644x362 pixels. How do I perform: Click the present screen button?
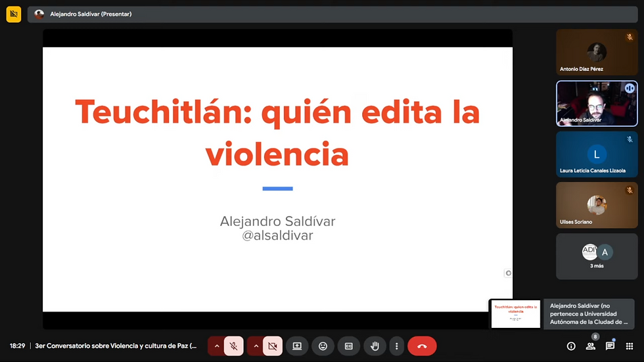(x=297, y=346)
